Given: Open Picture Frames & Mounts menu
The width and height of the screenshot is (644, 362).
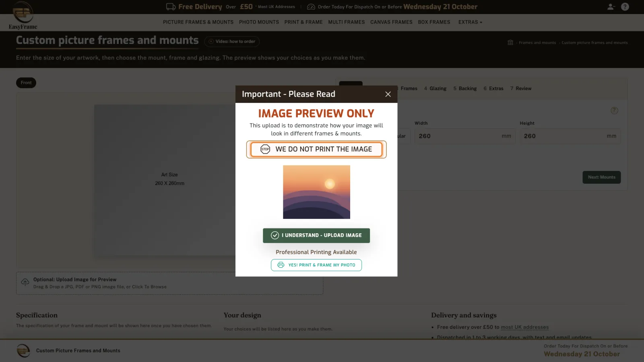Looking at the screenshot, I should [198, 22].
